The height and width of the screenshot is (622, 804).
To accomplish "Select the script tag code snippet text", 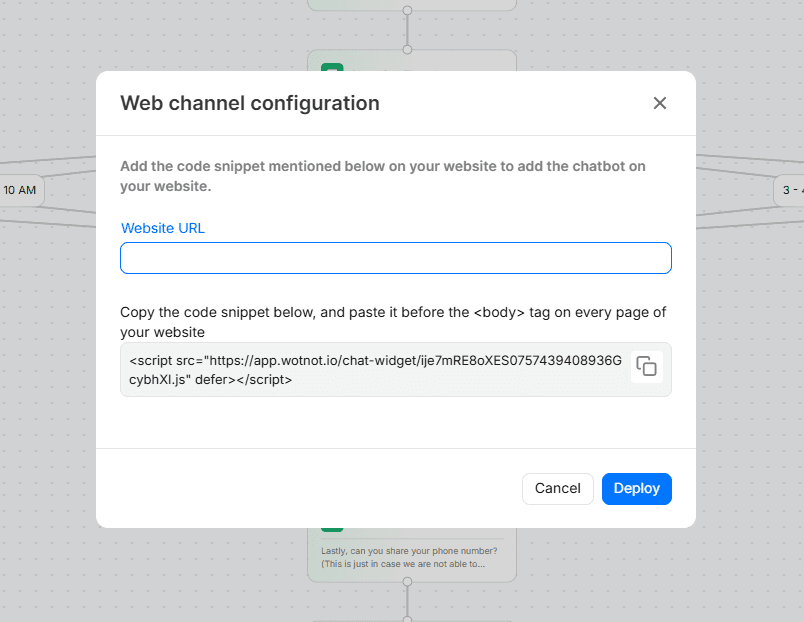I will pos(375,370).
